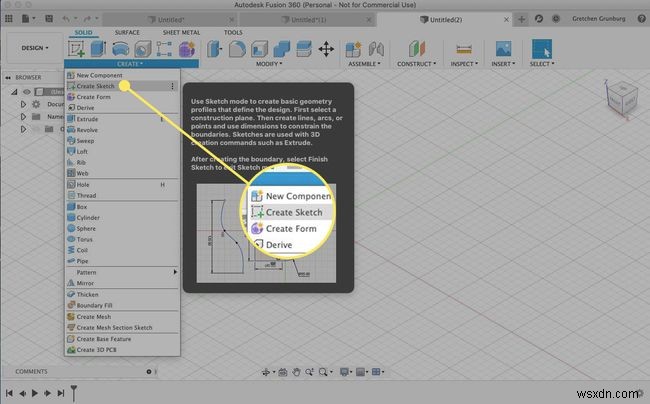Screen dimensions: 650x404
Task: Select Boundary Fill menu item
Action: click(122, 305)
